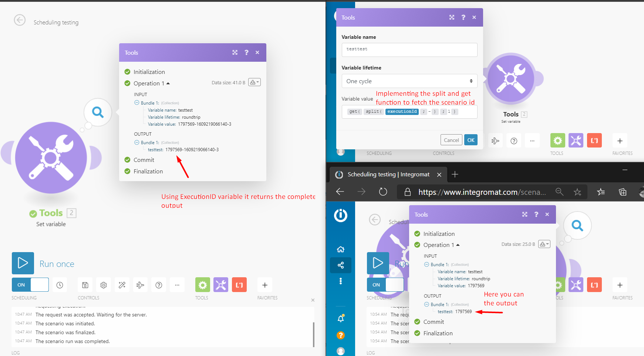Add a favorite with the plus above the 10:47 AM log
Screen dimensions: 644x356
click(x=265, y=285)
